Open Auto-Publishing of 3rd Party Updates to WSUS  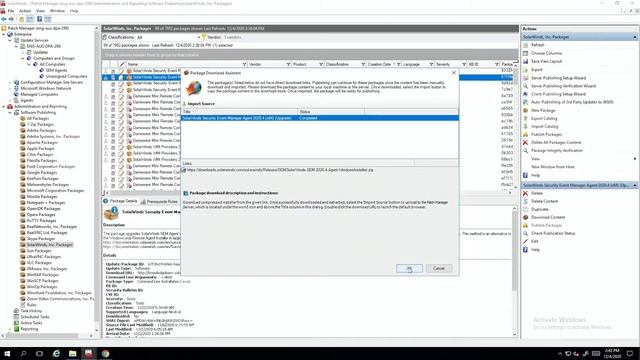(x=572, y=102)
